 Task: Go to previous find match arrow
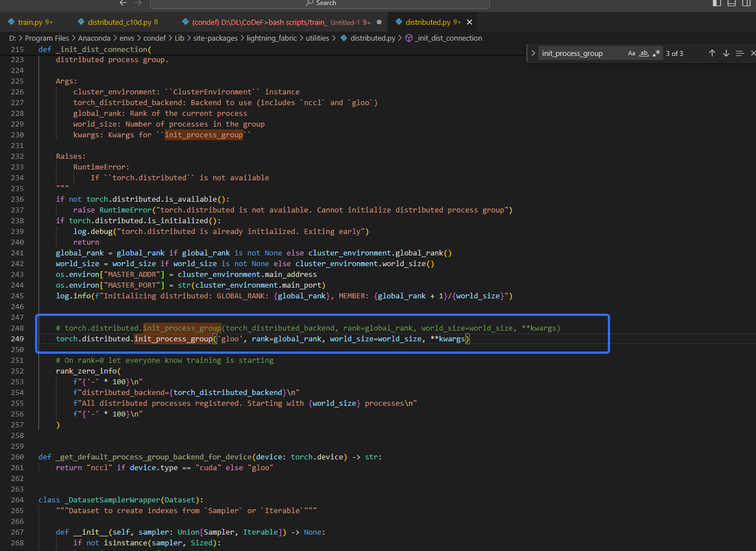coord(712,53)
